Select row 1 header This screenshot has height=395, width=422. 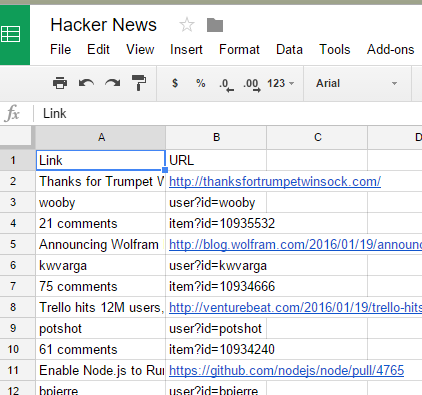[x=17, y=160]
